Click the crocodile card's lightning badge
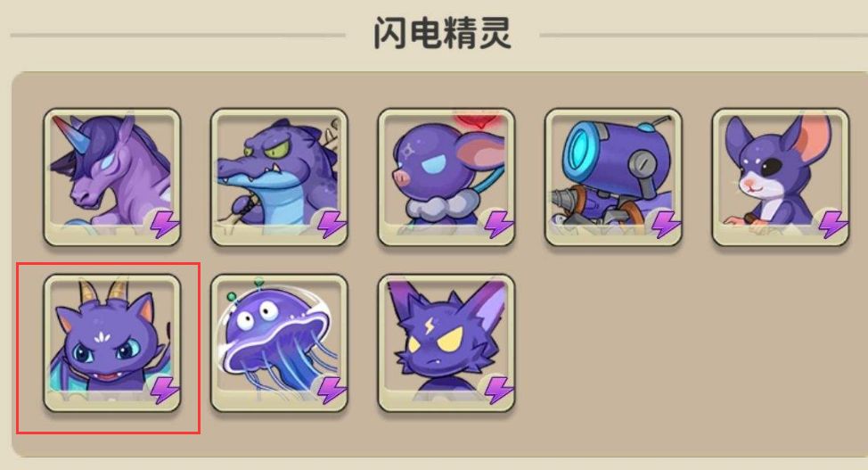Image resolution: width=868 pixels, height=470 pixels. tap(332, 225)
